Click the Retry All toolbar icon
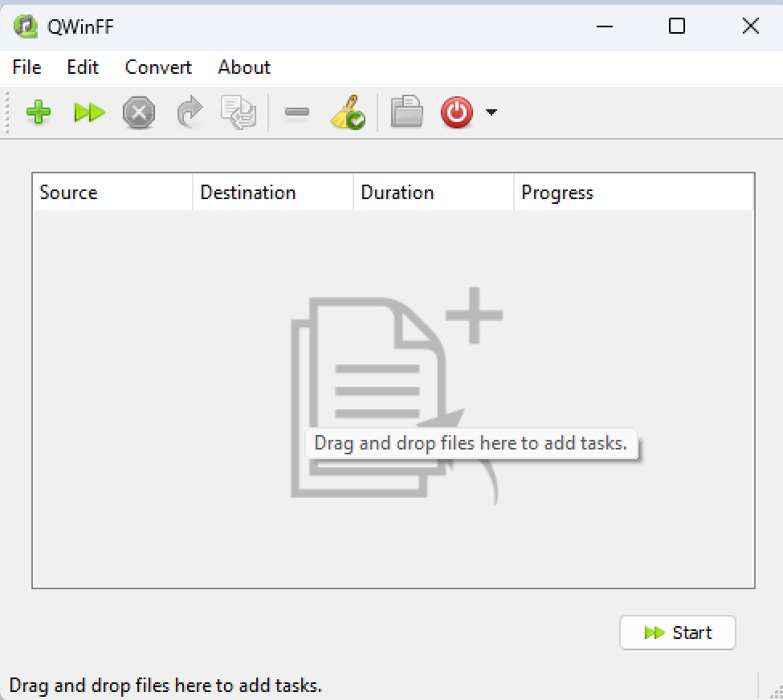Viewport: 783px width, 700px height. click(x=239, y=112)
